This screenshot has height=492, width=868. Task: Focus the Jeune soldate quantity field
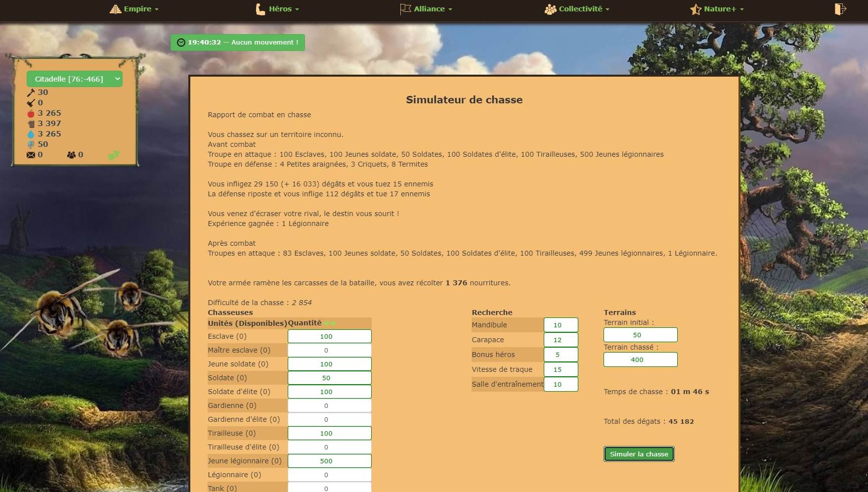point(329,364)
